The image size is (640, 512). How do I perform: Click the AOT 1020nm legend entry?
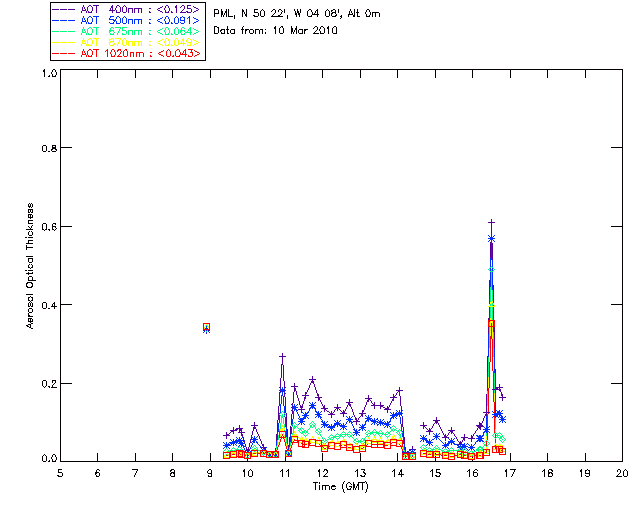click(127, 53)
